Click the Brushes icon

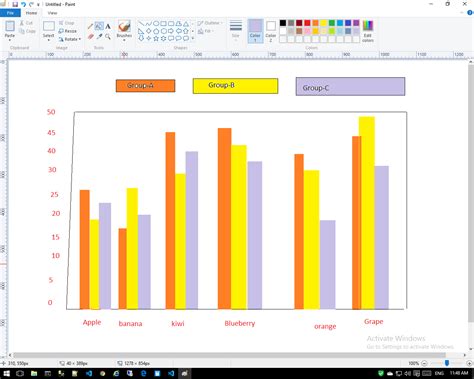pos(124,26)
